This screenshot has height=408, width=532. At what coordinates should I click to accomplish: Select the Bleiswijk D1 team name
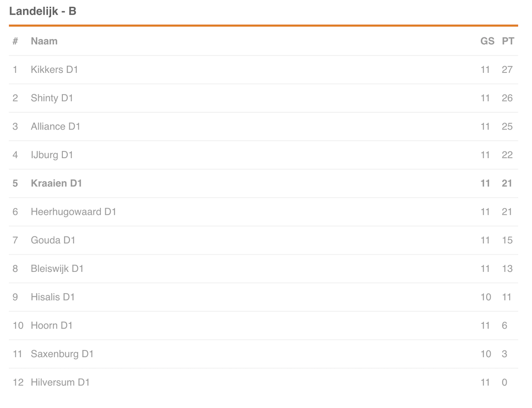pyautogui.click(x=57, y=269)
